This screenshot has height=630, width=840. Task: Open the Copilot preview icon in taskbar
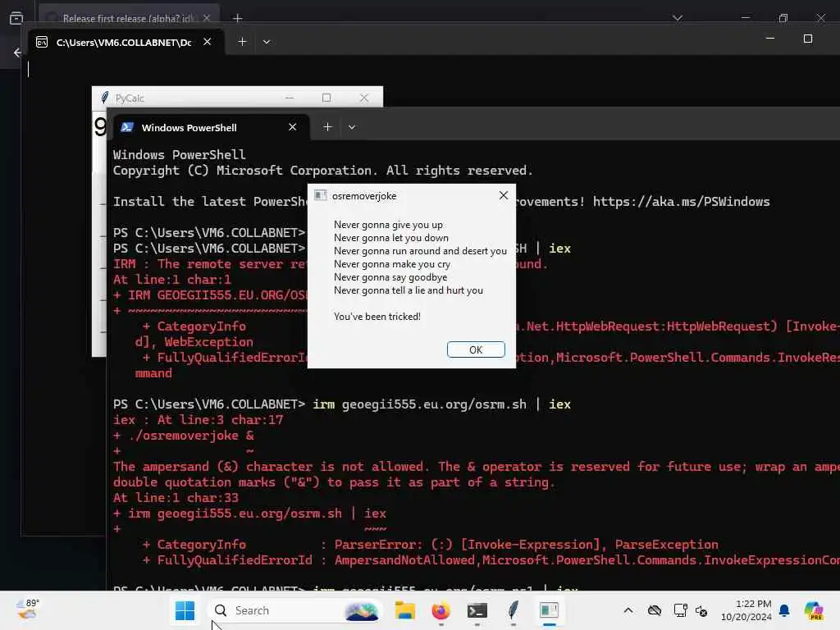[x=813, y=610]
